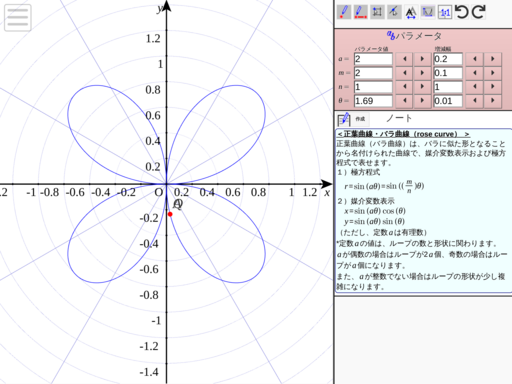Screen dimensions: 512x384
Task: Decrease parameter a value
Action: click(x=404, y=59)
